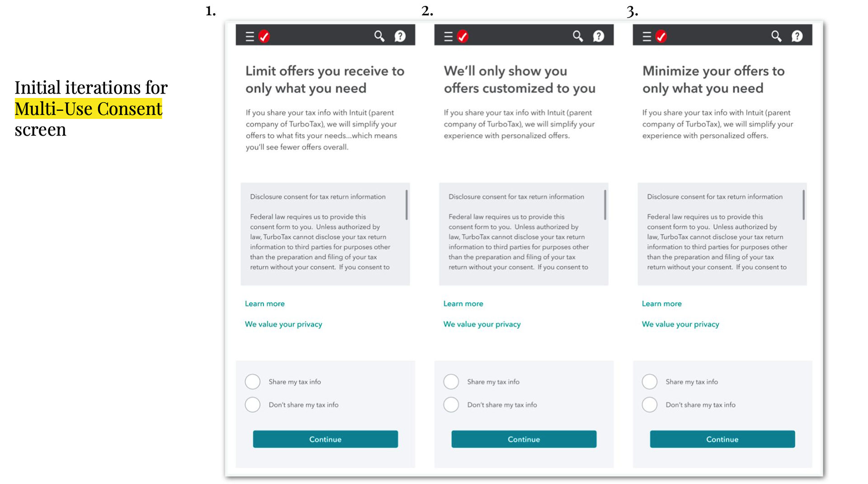Open hamburger menu in first screen

click(250, 37)
